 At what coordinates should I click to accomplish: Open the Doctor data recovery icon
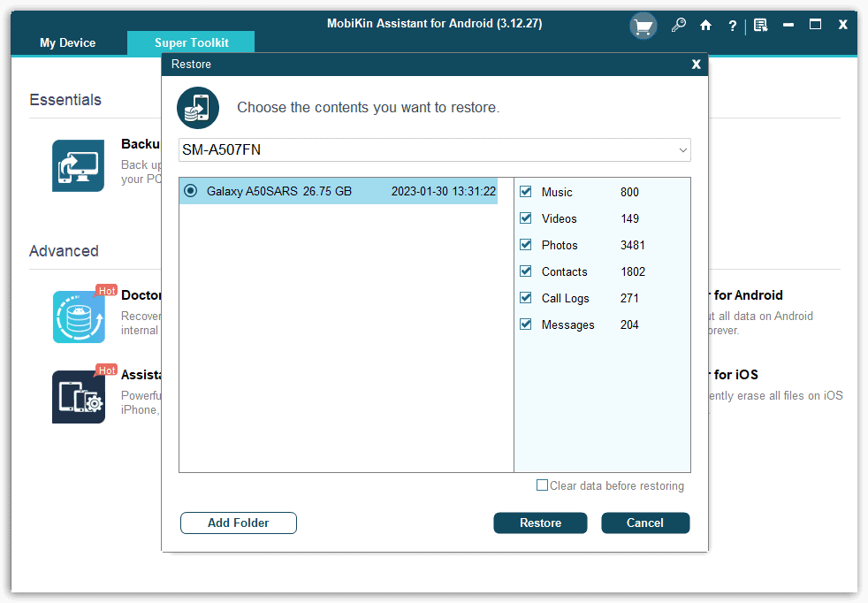click(79, 317)
